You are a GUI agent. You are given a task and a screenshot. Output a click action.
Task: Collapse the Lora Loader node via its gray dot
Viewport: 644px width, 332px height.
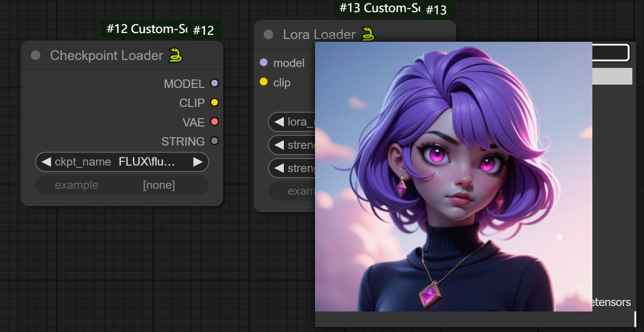268,35
